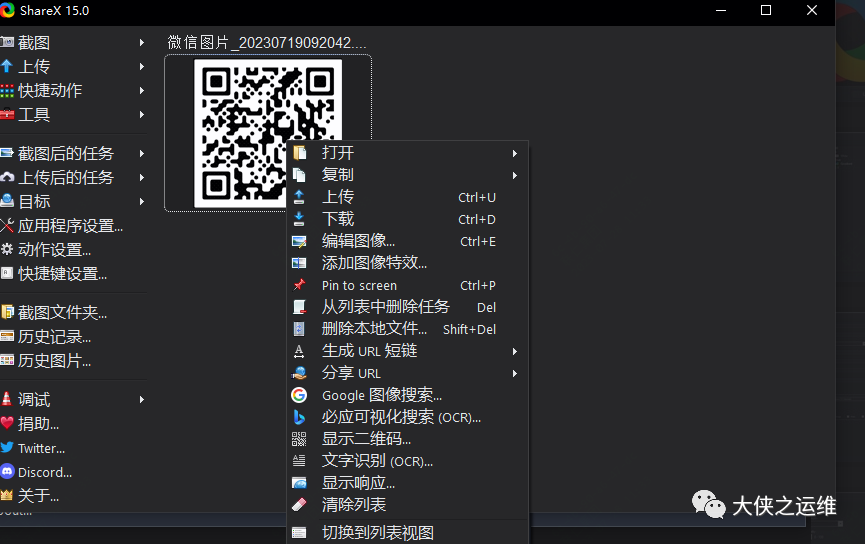Click the 微信图片_20230719092042 file name

(267, 42)
